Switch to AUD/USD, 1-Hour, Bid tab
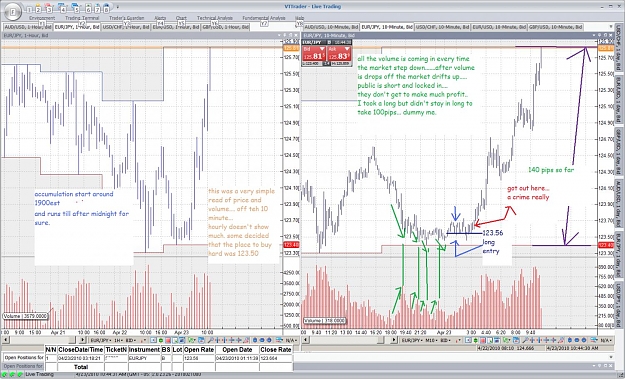625x380 pixels. [x=28, y=27]
